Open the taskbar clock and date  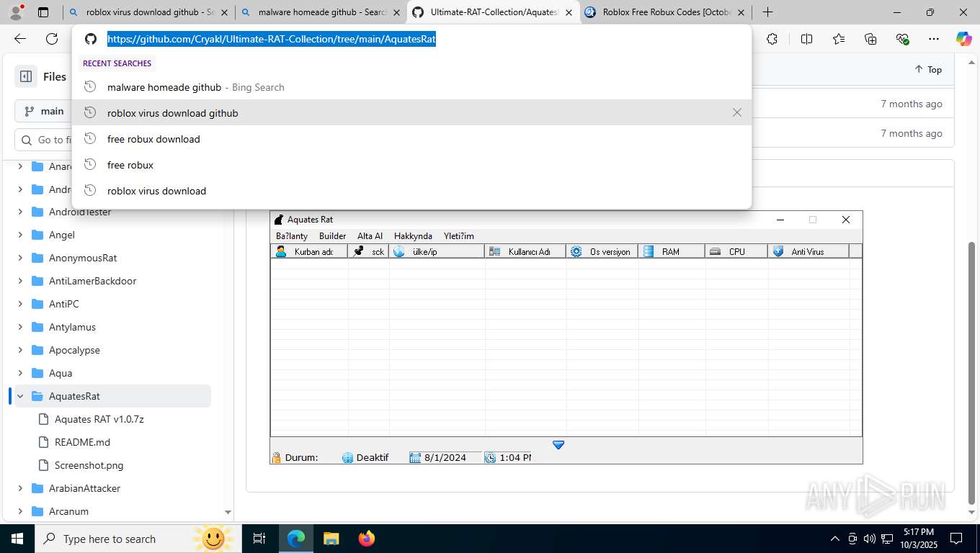[x=917, y=539]
